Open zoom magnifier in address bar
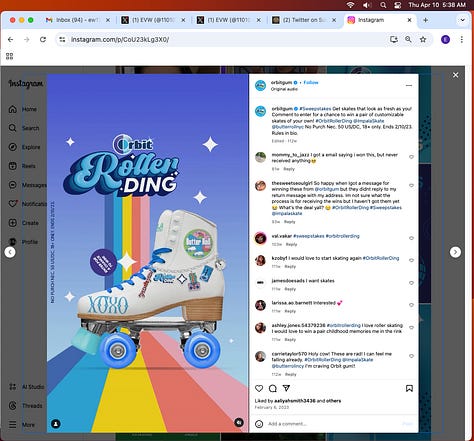Viewport: 474px width, 441px height. (x=408, y=39)
